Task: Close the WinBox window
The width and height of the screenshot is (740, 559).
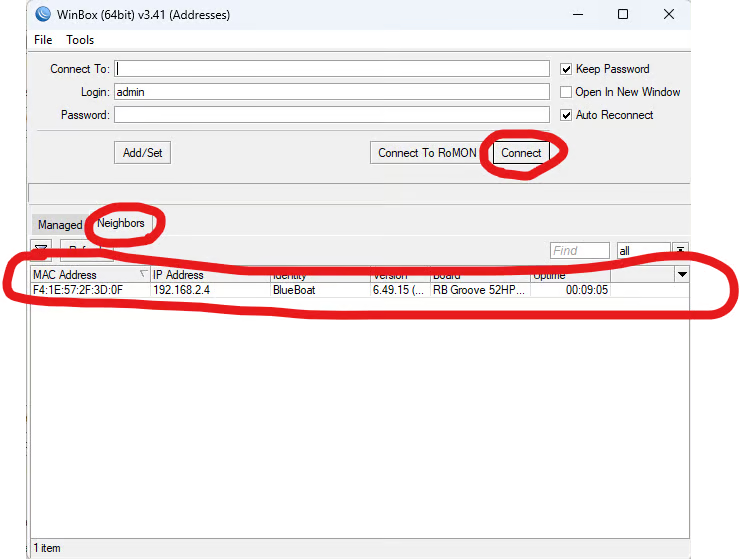Action: tap(668, 14)
